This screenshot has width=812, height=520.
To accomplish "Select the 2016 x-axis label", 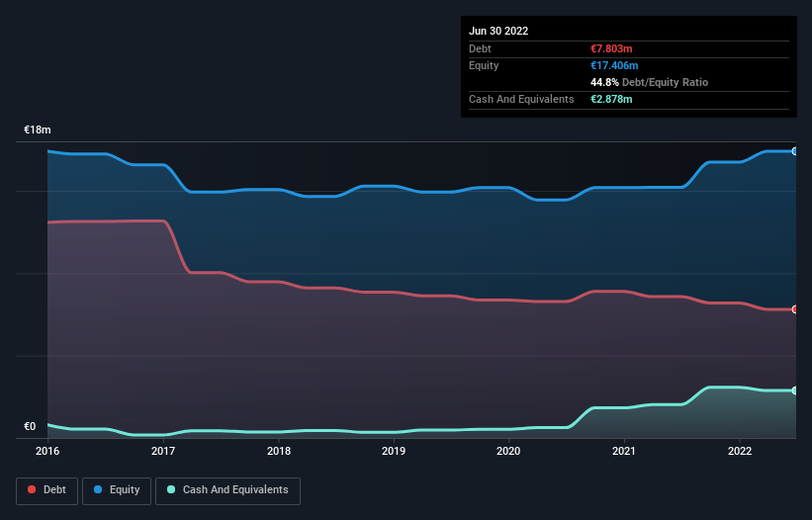I will tap(47, 451).
